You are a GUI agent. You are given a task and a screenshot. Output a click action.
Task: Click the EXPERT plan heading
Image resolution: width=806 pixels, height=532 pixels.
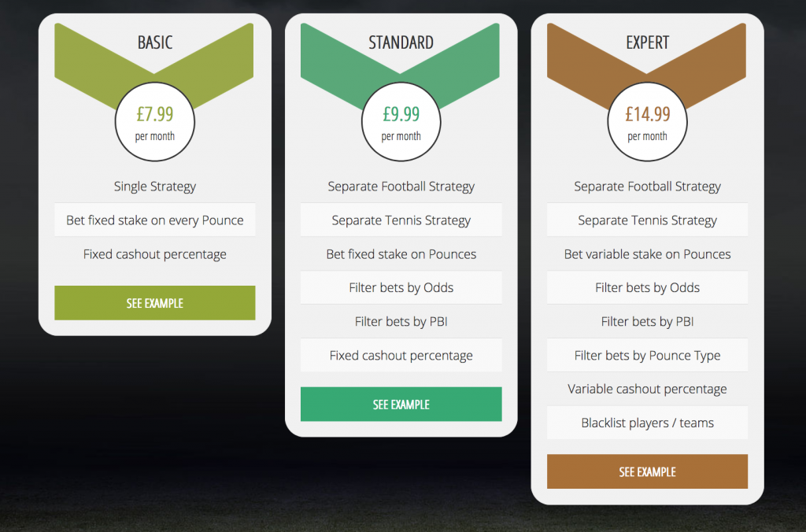[647, 42]
